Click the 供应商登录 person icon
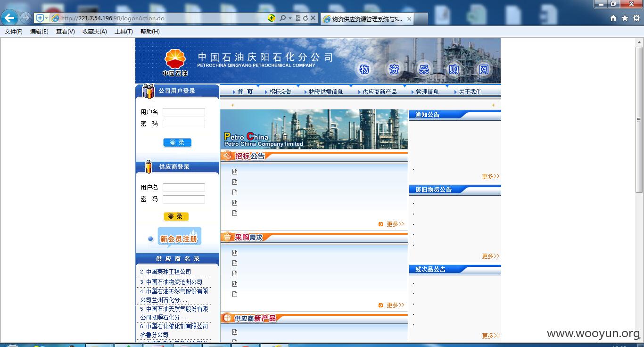 (149, 166)
